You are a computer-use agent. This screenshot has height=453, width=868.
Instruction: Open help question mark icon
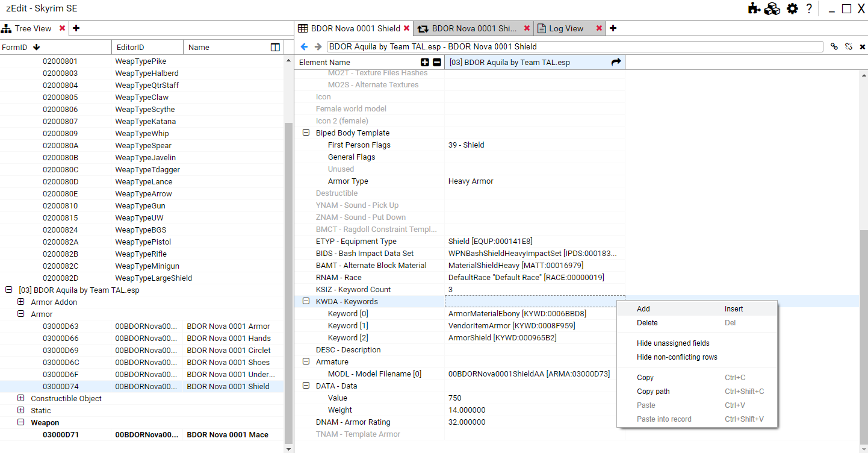(x=809, y=8)
